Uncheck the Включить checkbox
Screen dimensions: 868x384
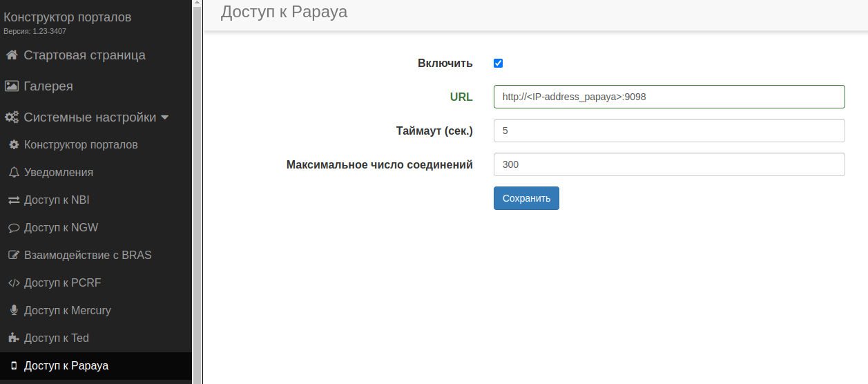pyautogui.click(x=499, y=64)
